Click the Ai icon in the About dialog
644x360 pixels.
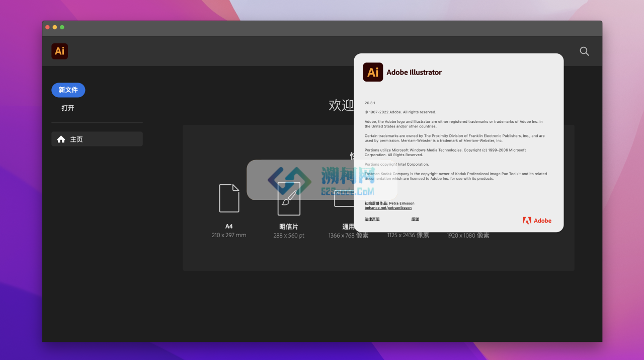point(373,72)
